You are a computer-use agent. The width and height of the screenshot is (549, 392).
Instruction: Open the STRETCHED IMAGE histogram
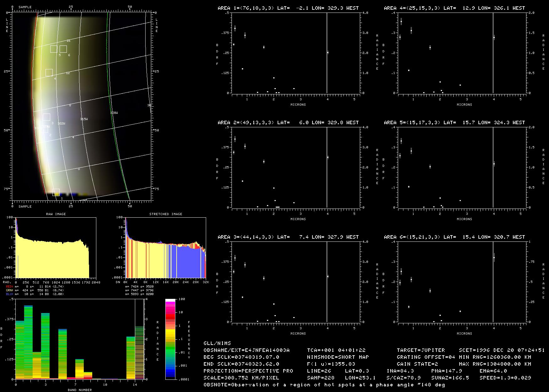(x=165, y=247)
